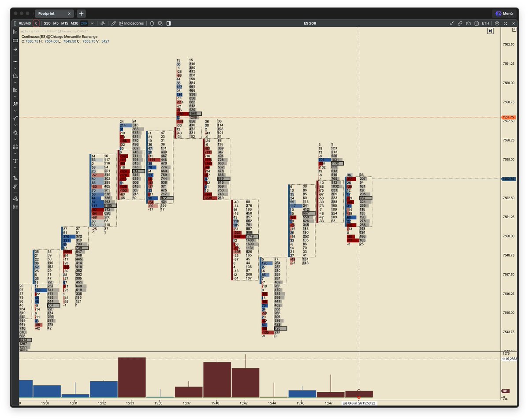The height and width of the screenshot is (420, 529).
Task: Expand the spiral tool options
Action: [15, 139]
